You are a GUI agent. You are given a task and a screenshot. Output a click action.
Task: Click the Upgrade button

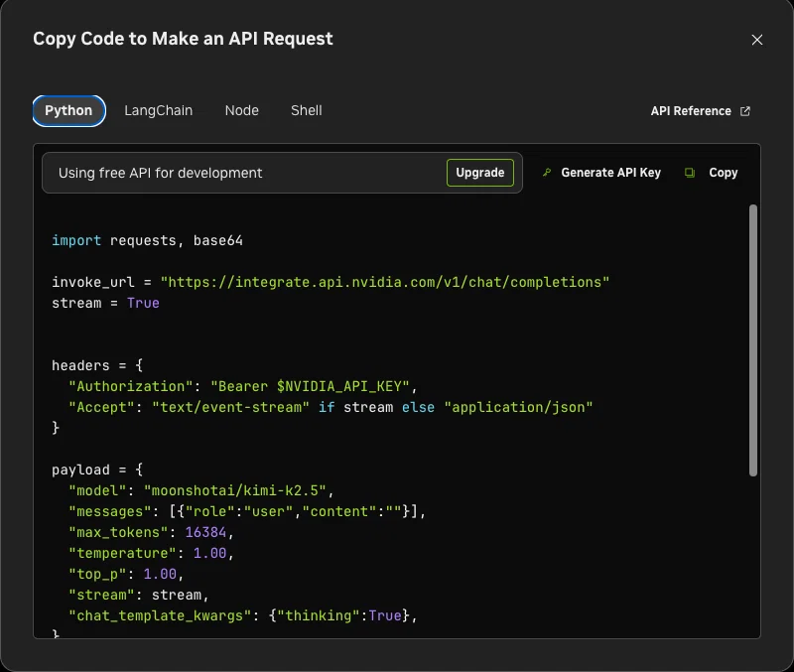click(x=480, y=173)
